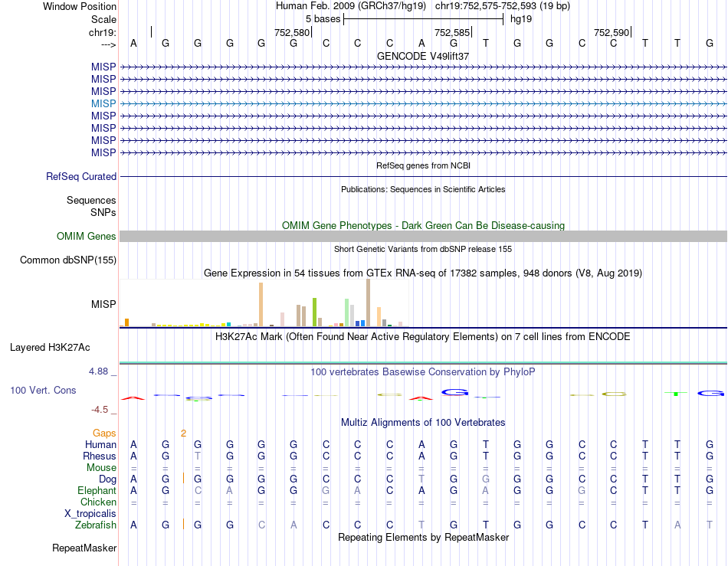Click the RepeatMasker track label
Image resolution: width=728 pixels, height=566 pixels.
(x=84, y=548)
